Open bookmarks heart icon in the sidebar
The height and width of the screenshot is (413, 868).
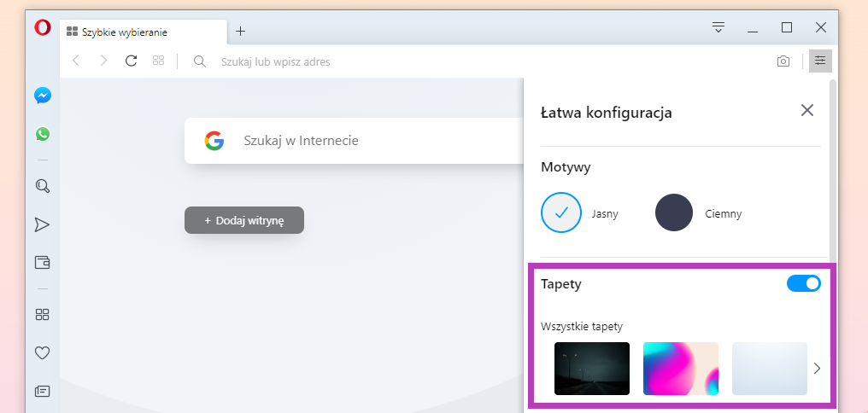tap(43, 352)
